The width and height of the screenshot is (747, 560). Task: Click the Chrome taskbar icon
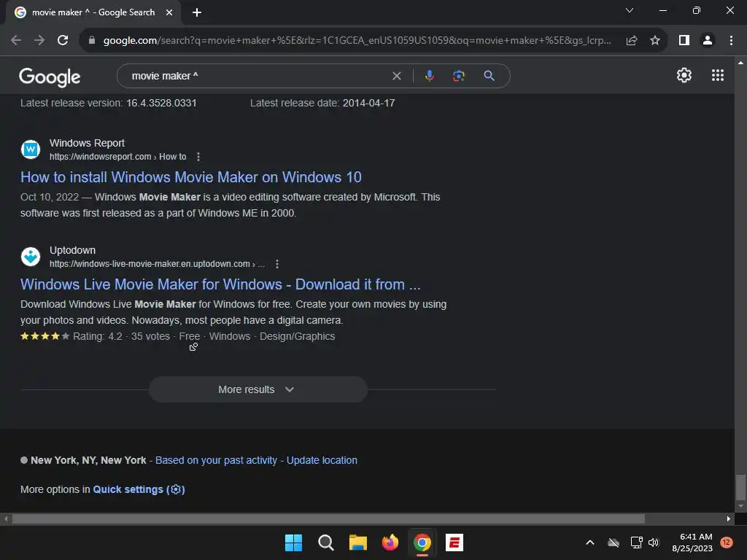pyautogui.click(x=422, y=542)
